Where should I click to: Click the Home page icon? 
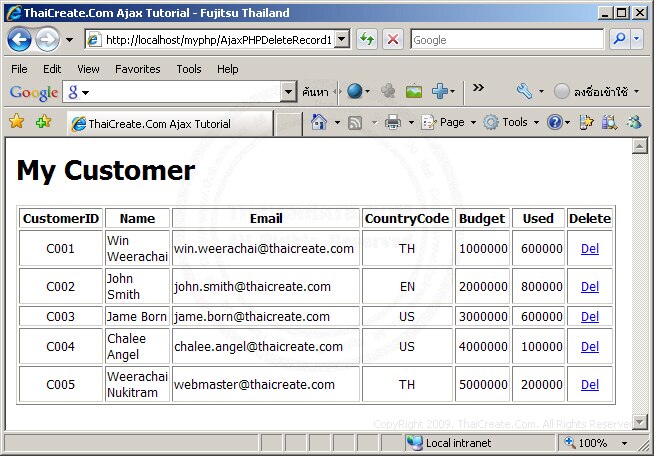319,122
